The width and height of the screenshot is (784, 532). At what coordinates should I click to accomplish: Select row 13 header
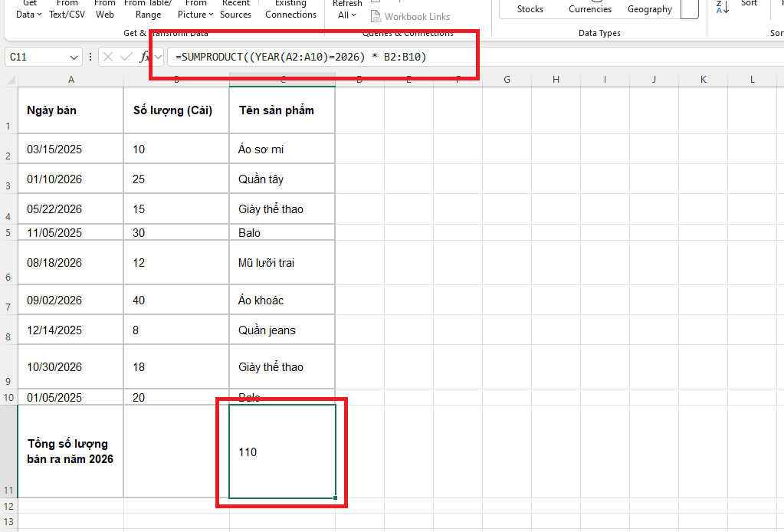(8, 521)
